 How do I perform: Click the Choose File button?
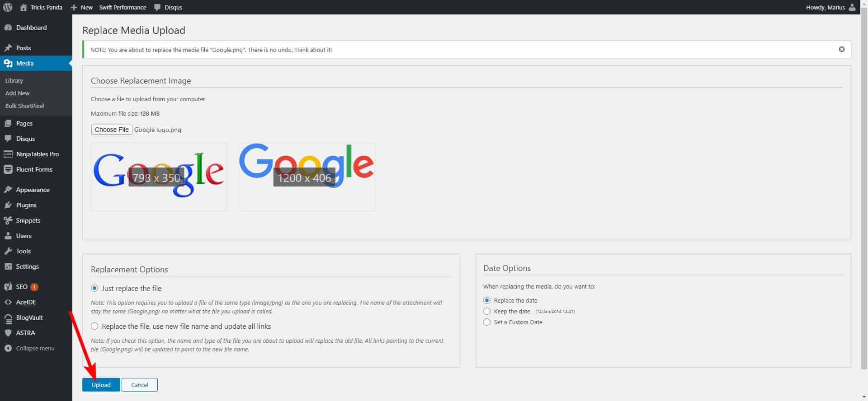(112, 130)
